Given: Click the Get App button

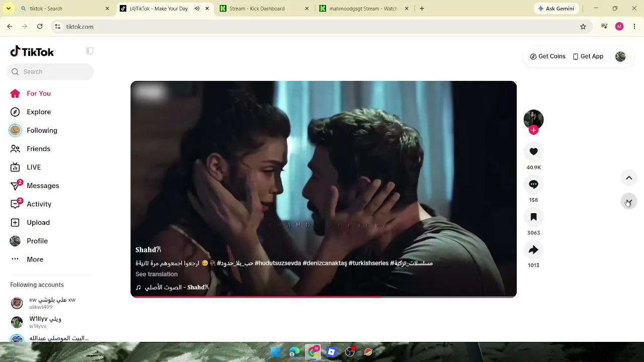Looking at the screenshot, I should click(x=588, y=56).
